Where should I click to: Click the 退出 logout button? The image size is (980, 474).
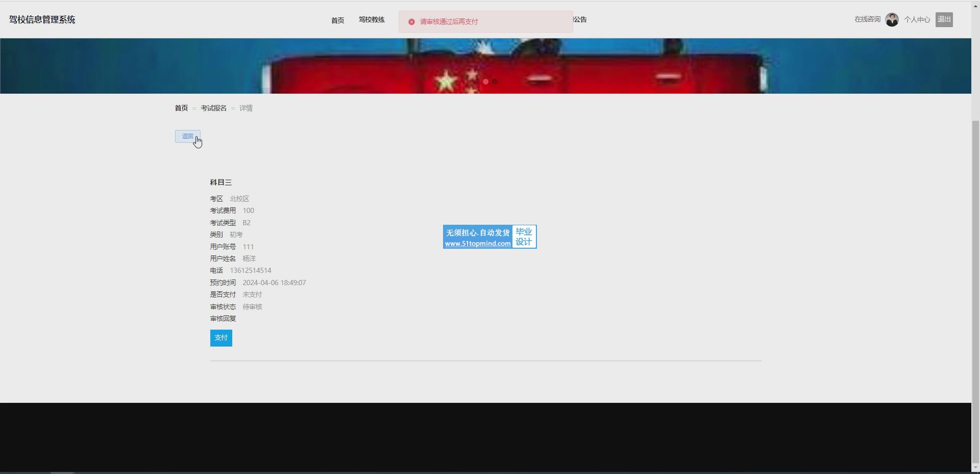point(944,19)
